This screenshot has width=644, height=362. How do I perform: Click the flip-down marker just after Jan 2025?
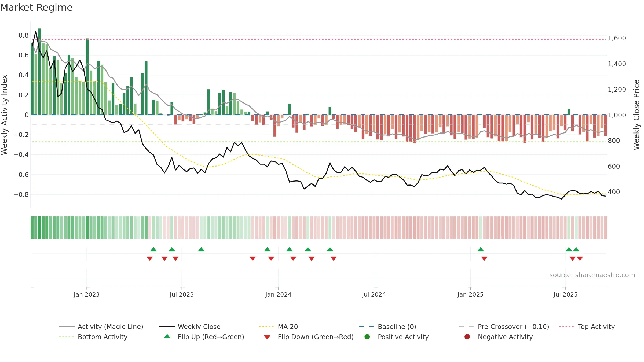(x=484, y=258)
